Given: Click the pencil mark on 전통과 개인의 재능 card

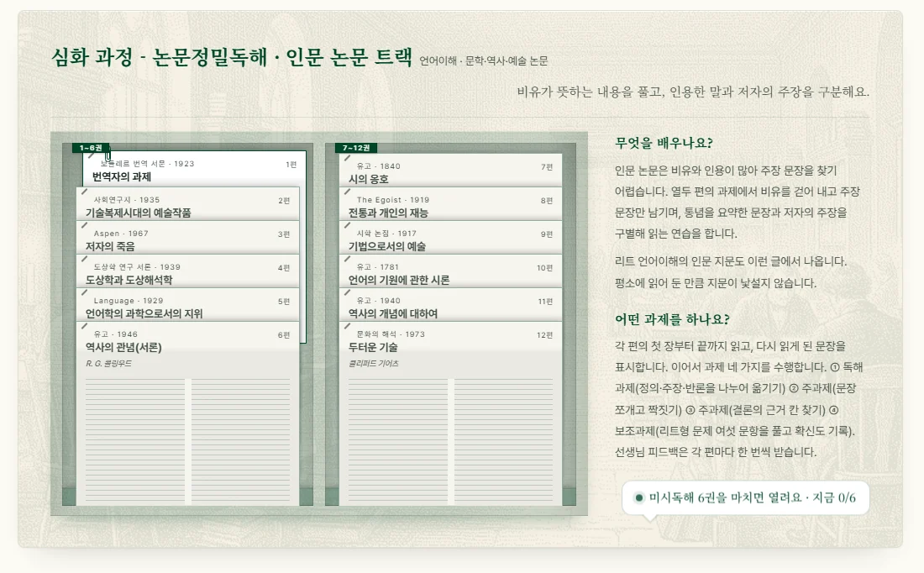Looking at the screenshot, I should pos(347,192).
